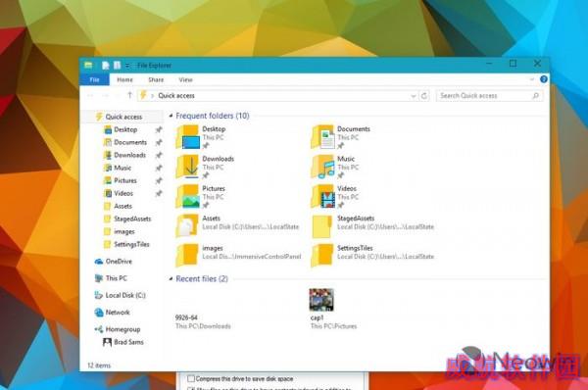The height and width of the screenshot is (390, 588).
Task: Select the cap1 image thumbnail
Action: click(321, 300)
